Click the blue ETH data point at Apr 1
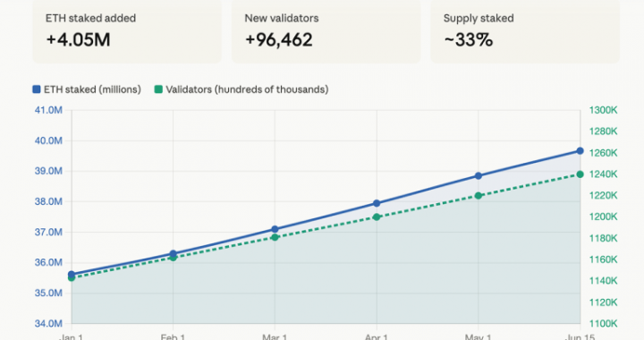 377,203
